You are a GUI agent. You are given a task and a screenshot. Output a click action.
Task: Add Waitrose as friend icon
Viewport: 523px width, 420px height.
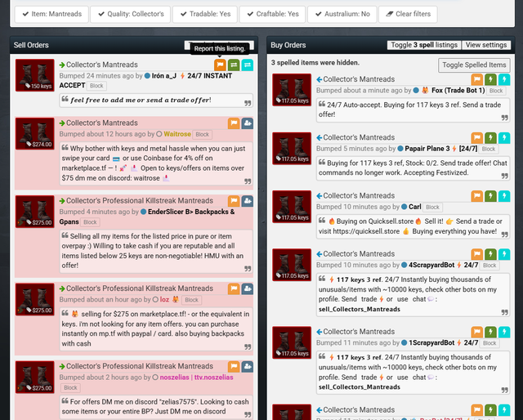247,123
